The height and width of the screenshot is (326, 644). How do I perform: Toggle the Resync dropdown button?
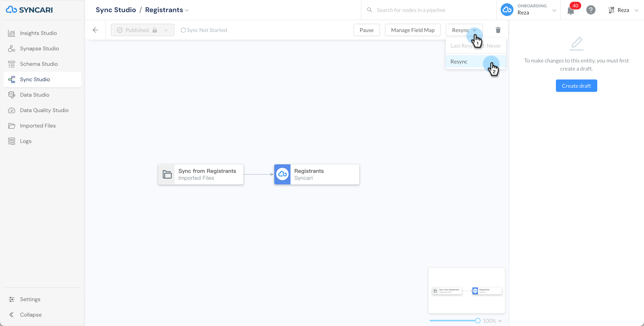[x=464, y=30]
